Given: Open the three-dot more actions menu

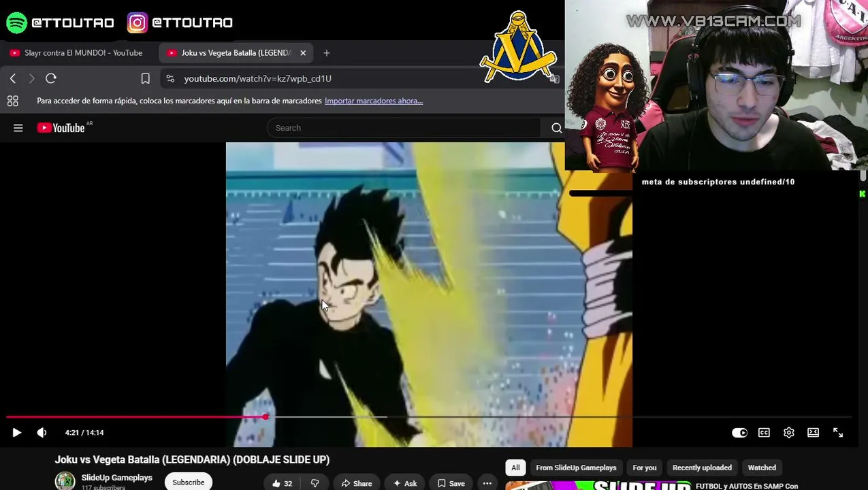Looking at the screenshot, I should click(x=487, y=483).
